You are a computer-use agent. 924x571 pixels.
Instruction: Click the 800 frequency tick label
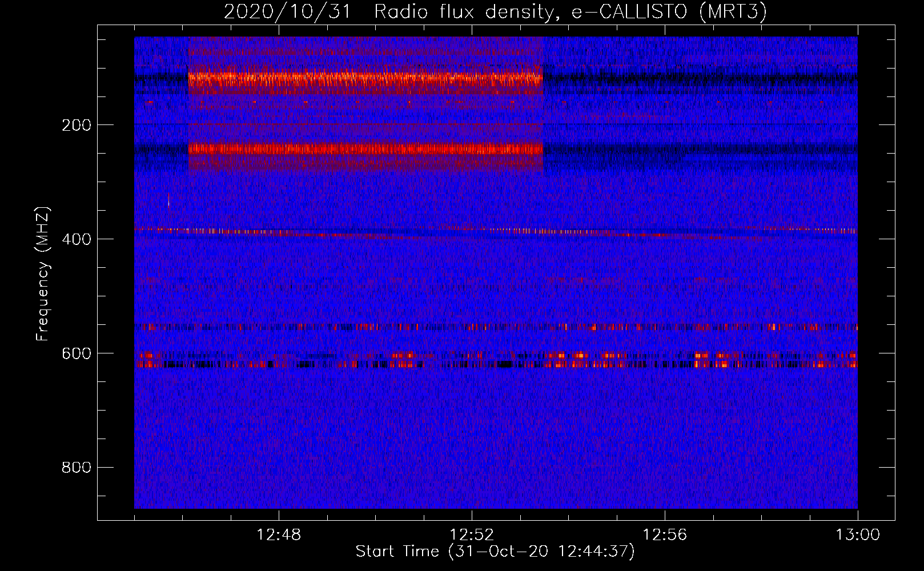(x=77, y=468)
